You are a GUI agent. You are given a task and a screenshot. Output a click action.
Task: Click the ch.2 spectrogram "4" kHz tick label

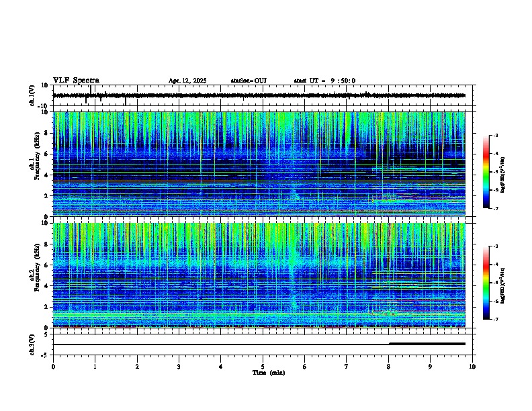[x=46, y=286]
